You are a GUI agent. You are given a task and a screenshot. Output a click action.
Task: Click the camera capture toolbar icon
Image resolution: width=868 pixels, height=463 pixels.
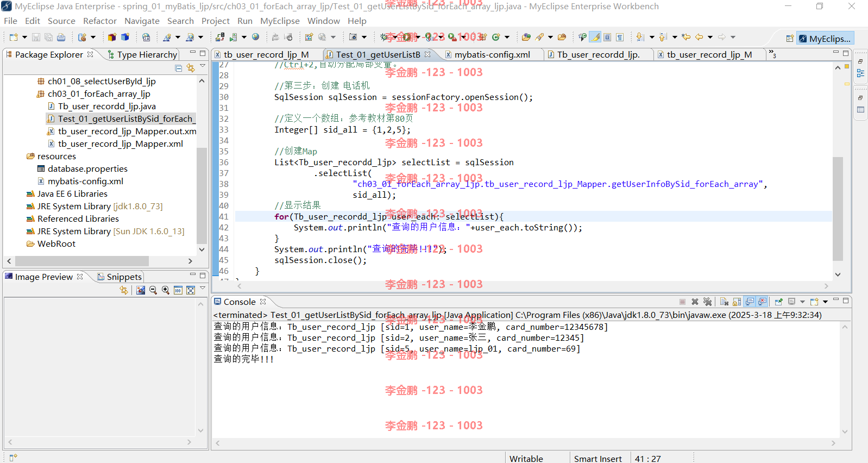tap(353, 37)
